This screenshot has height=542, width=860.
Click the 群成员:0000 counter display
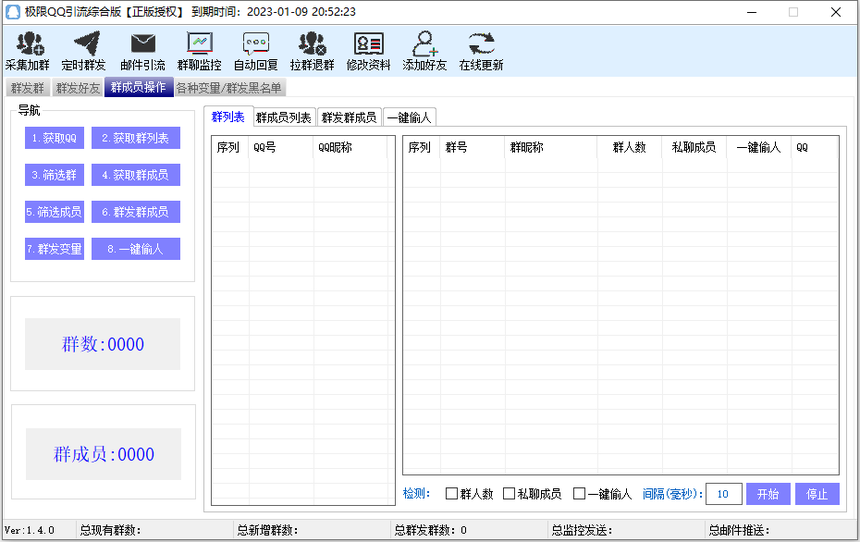103,454
